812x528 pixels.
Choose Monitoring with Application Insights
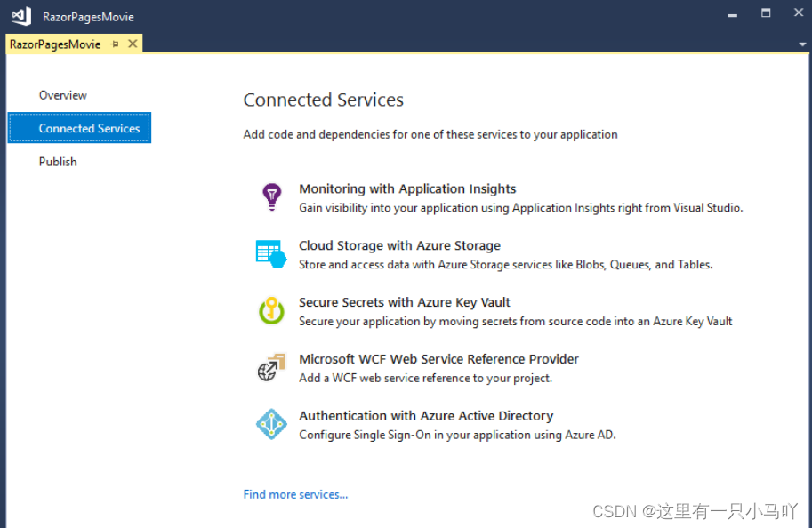407,188
